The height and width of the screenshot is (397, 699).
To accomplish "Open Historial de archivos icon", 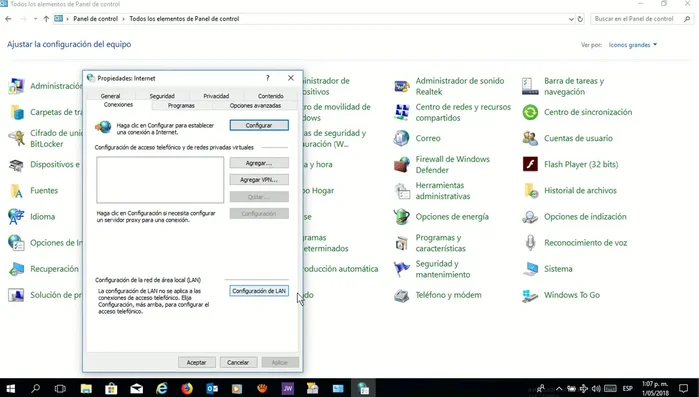I will [x=530, y=191].
